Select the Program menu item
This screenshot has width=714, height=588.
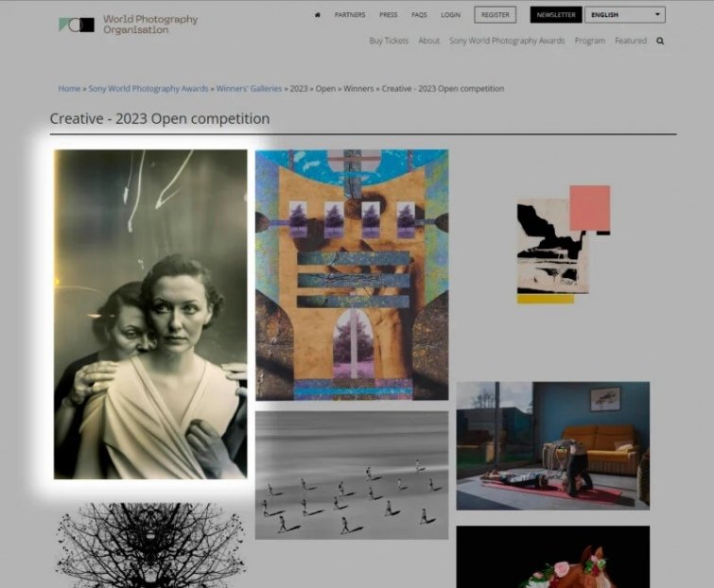pyautogui.click(x=590, y=41)
